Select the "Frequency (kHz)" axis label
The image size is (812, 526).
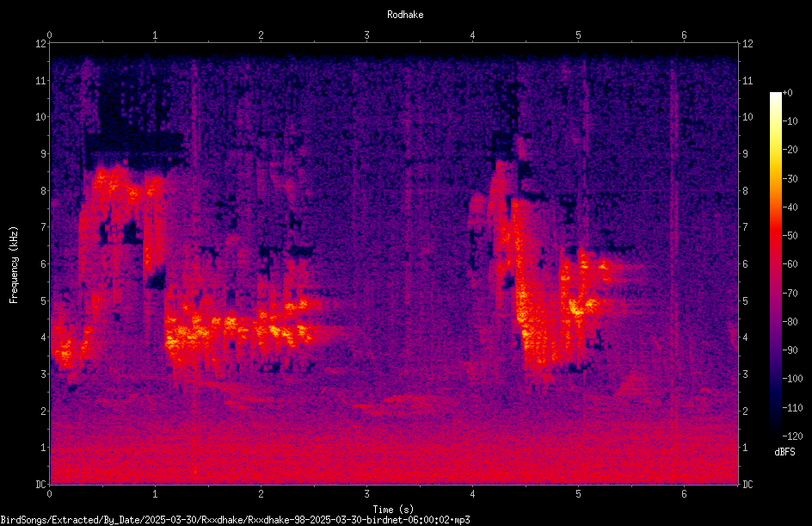(14, 265)
